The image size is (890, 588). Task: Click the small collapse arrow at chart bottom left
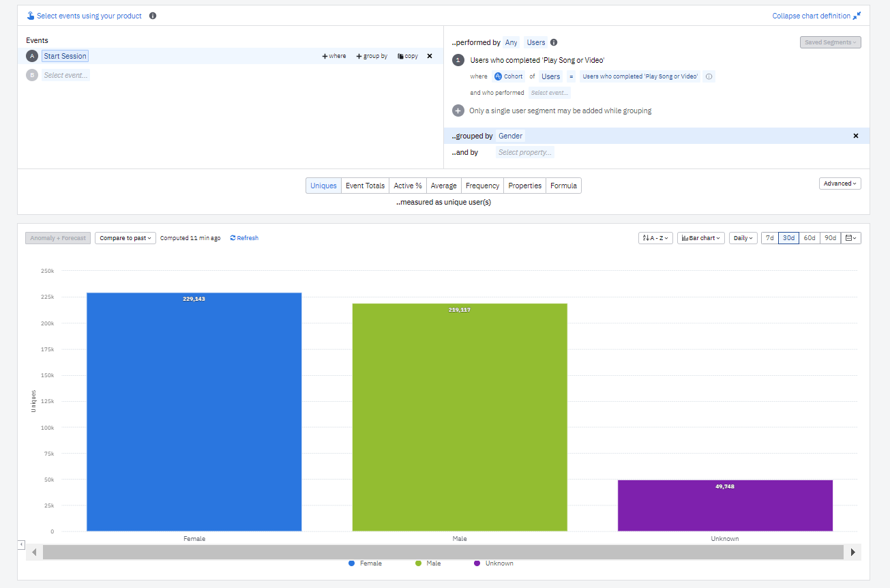21,544
